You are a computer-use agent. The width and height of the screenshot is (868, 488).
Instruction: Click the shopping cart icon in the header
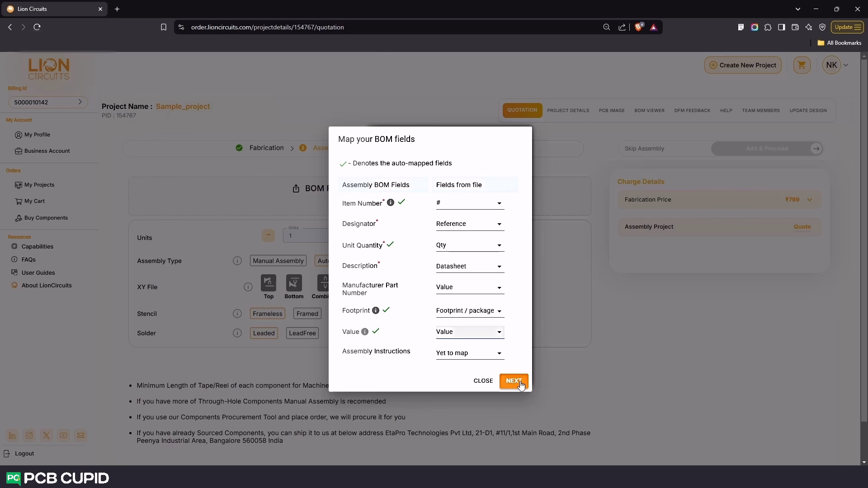(x=802, y=65)
